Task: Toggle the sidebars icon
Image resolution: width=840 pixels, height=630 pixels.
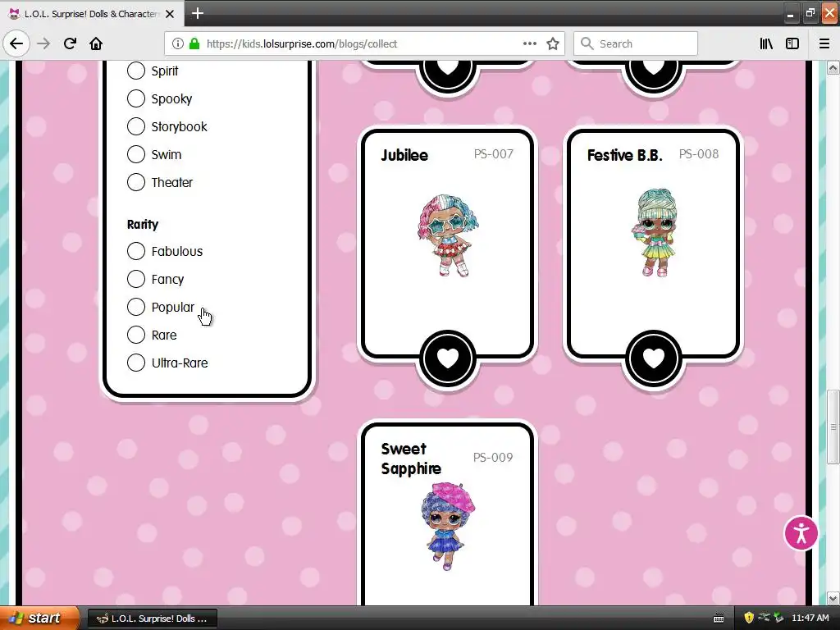Action: tap(792, 44)
